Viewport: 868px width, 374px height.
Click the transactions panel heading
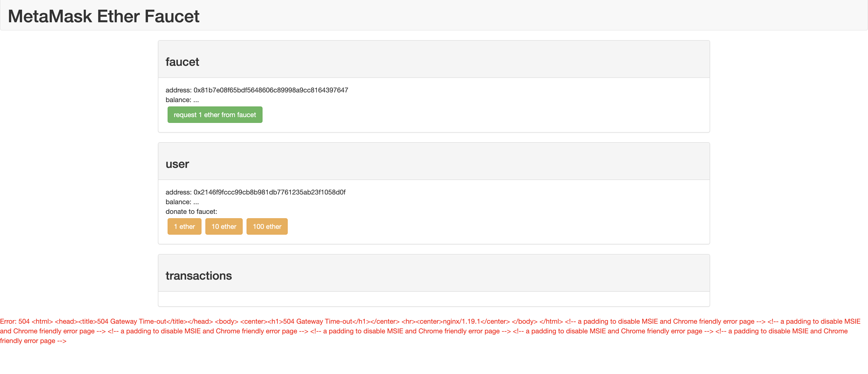[198, 276]
